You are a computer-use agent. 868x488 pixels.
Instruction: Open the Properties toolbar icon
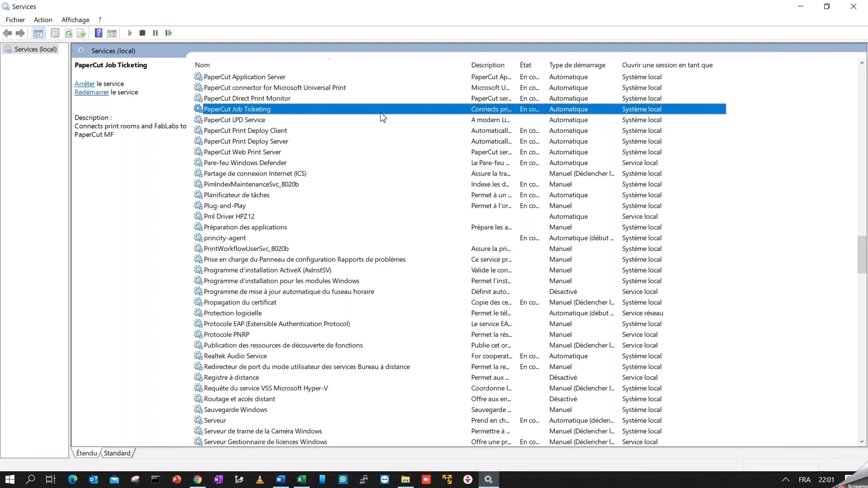(x=55, y=33)
